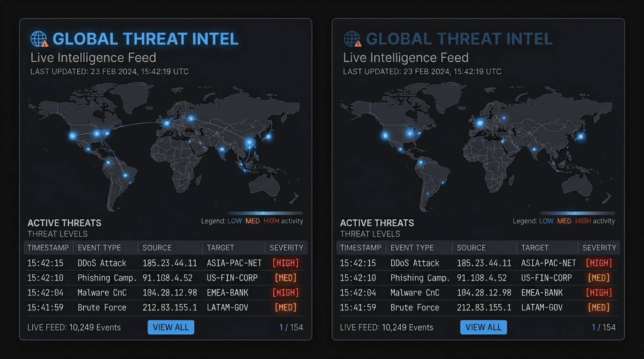
Task: Select the warning triangle on the globe icon
Action: [44, 44]
